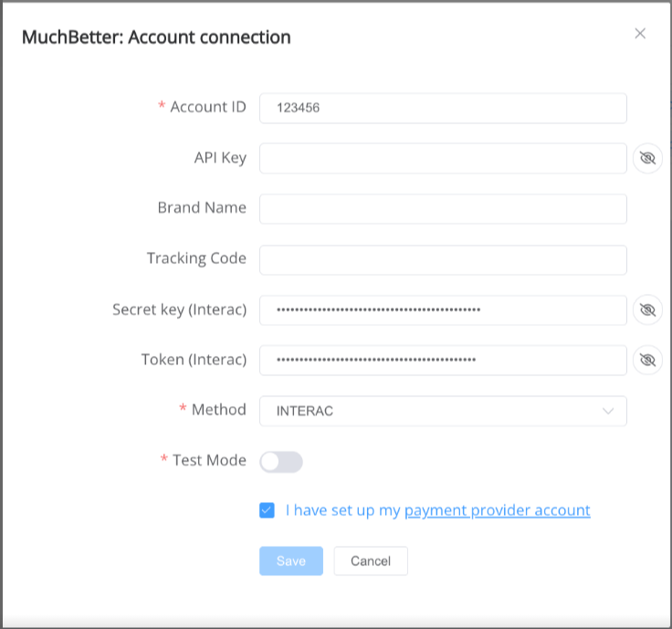Unmask the Token (Interac) field value
The image size is (672, 629).
coord(647,360)
